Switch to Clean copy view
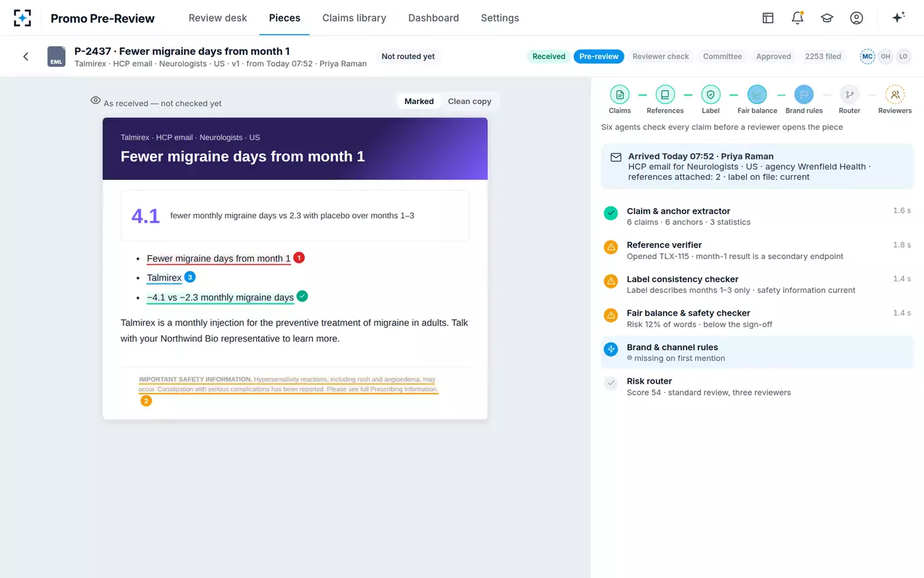The image size is (924, 578). pos(470,101)
